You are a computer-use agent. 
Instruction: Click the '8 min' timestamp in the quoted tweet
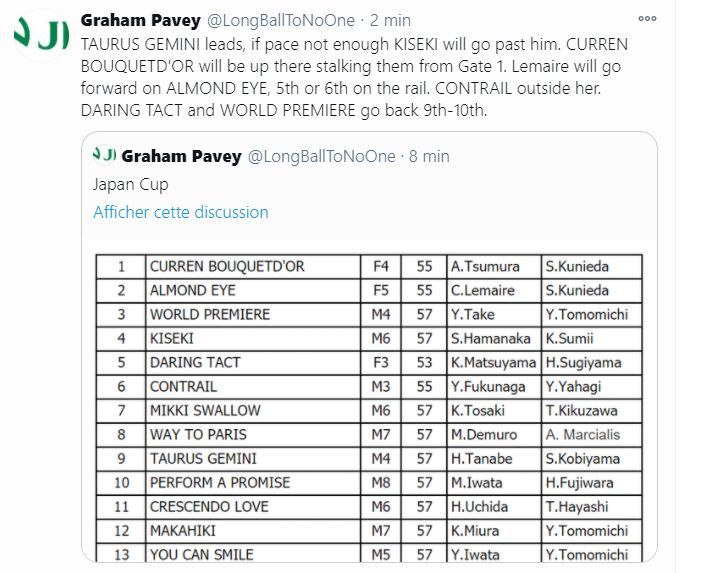(x=429, y=156)
